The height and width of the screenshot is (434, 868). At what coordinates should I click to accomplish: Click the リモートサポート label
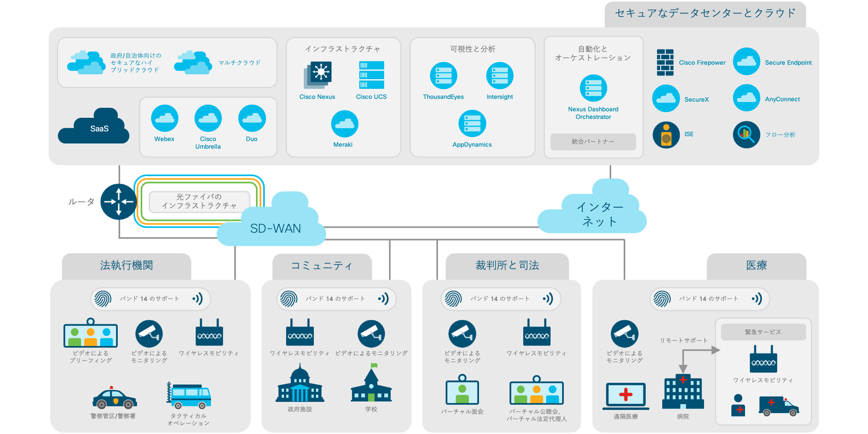[684, 340]
